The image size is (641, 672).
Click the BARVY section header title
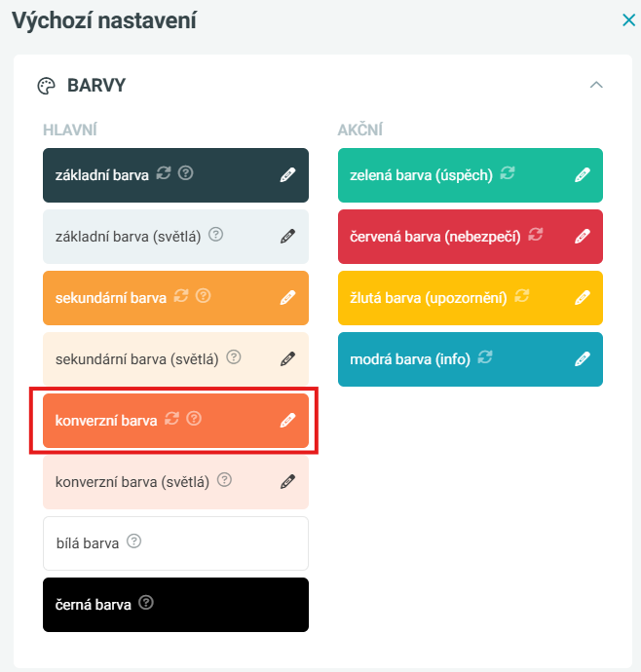coord(96,86)
